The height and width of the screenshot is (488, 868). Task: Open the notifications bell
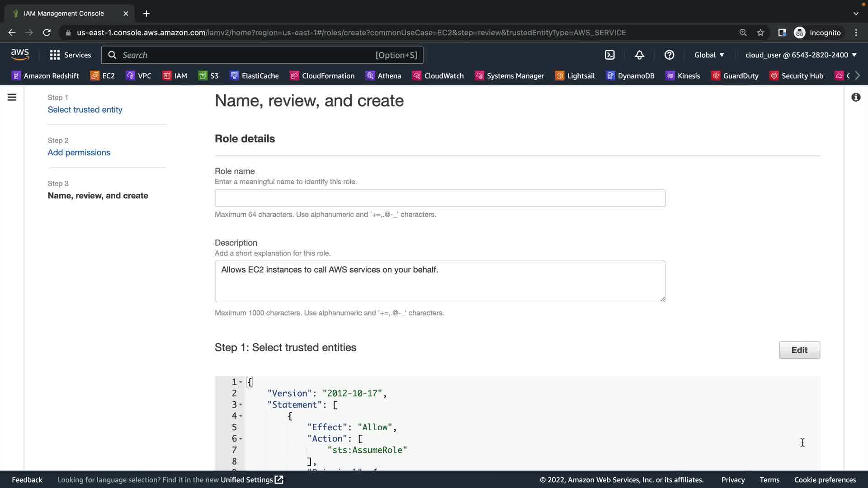coord(639,55)
